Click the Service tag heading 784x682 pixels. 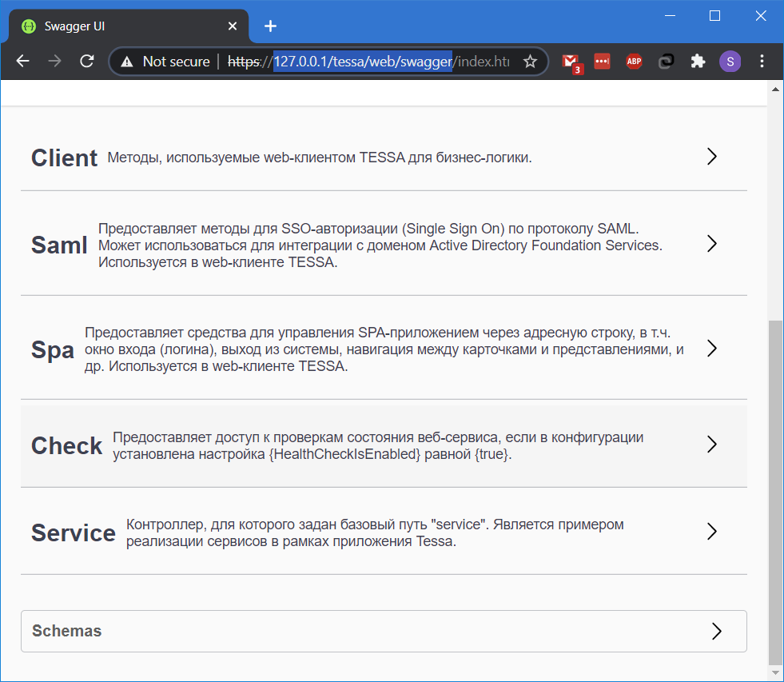point(74,533)
